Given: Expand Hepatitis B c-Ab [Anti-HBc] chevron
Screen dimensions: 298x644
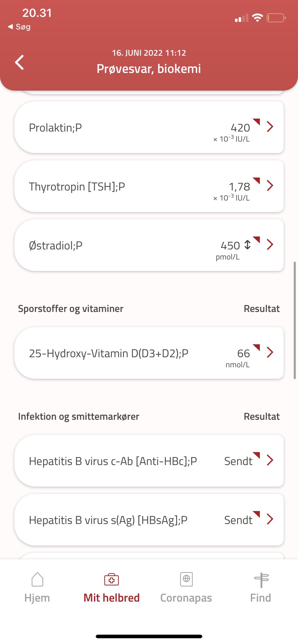Looking at the screenshot, I should click(270, 460).
